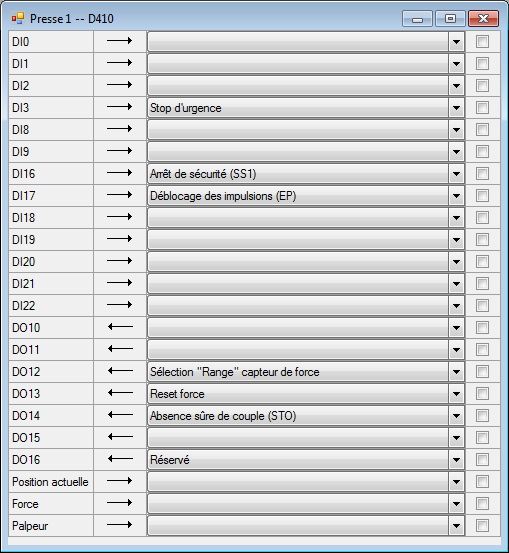Tick the checkbox for DO14 row
The height and width of the screenshot is (553, 509).
click(482, 415)
